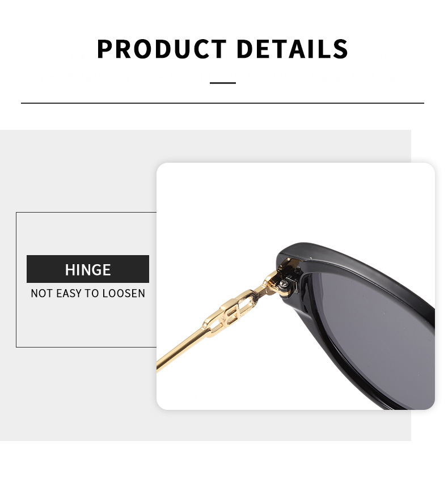Screen dimensions: 448x487
Task: Click the word DETAILS in the heading
Action: click(292, 49)
